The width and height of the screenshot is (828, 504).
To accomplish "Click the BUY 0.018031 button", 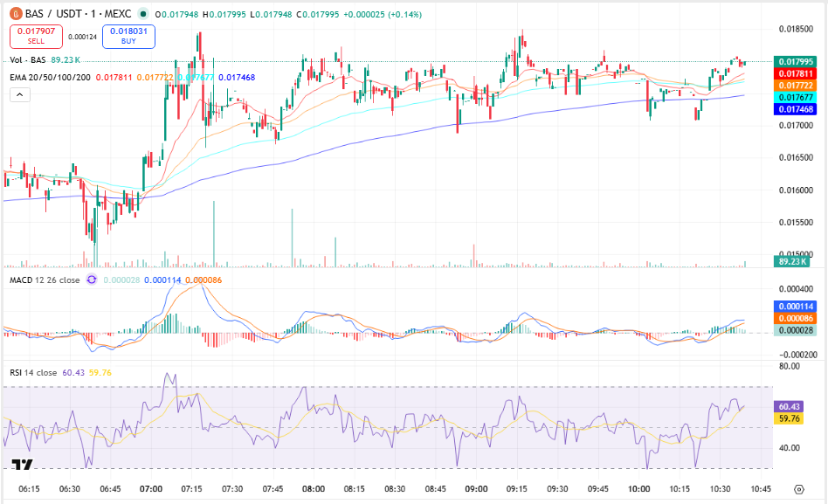I will click(x=128, y=37).
